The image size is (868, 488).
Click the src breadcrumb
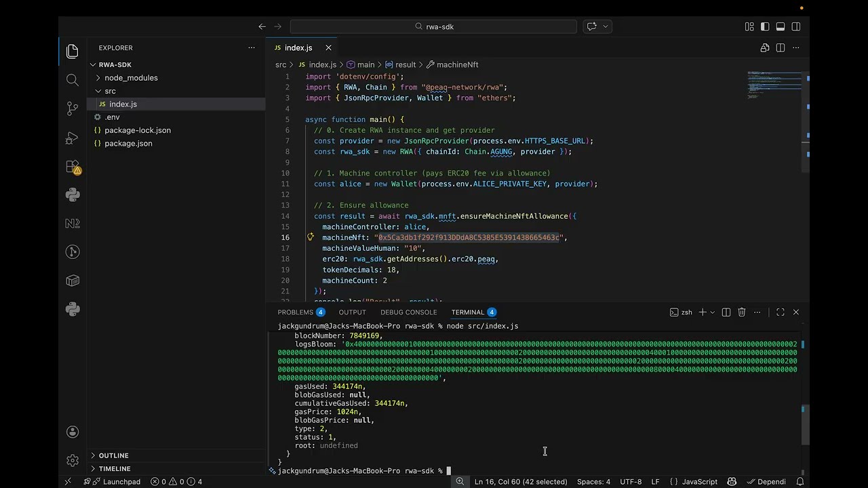click(281, 64)
